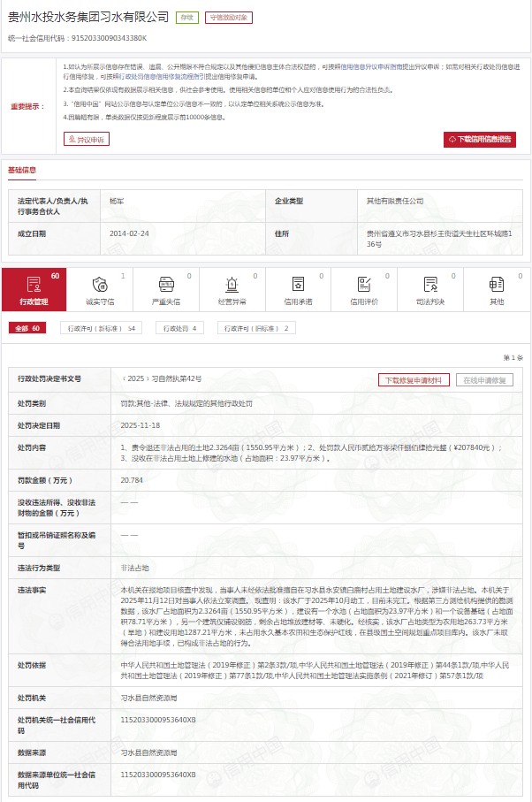Image resolution: width=532 pixels, height=802 pixels.
Task: Open the 基础信息 tab
Action: point(22,170)
